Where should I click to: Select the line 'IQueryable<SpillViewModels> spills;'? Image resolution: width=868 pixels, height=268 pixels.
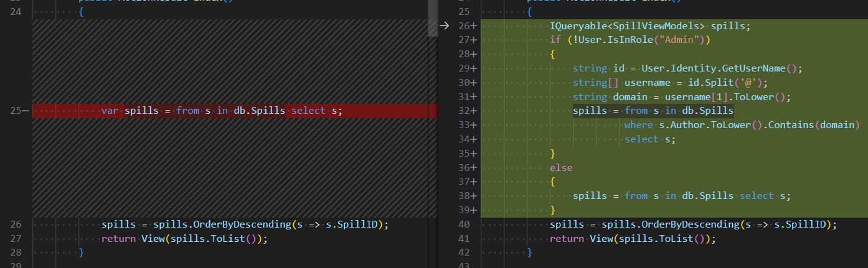650,26
